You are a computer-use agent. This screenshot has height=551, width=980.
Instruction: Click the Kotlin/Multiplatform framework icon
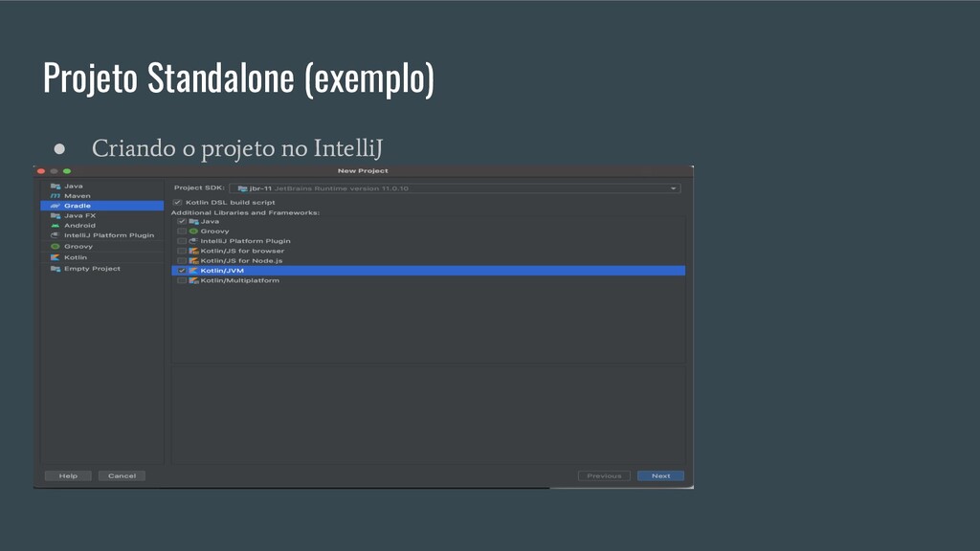[193, 280]
